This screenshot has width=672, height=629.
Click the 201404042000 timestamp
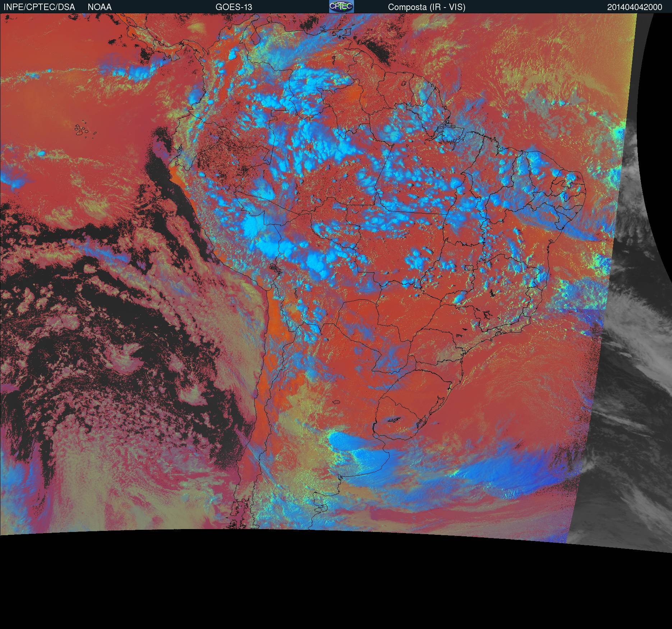(x=635, y=7)
